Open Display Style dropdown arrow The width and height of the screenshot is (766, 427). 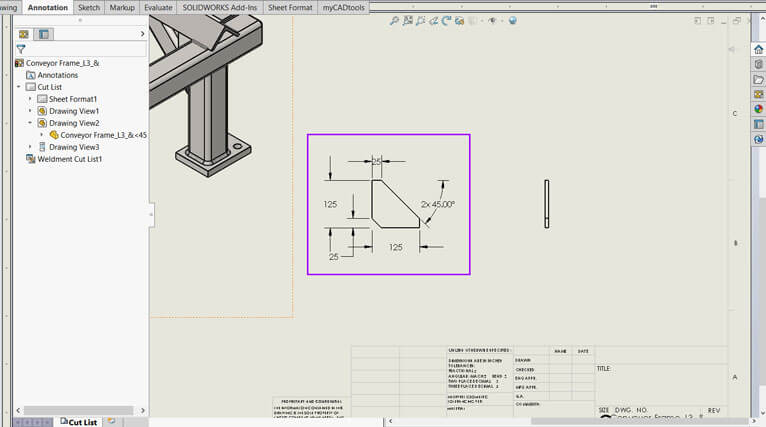[482, 21]
